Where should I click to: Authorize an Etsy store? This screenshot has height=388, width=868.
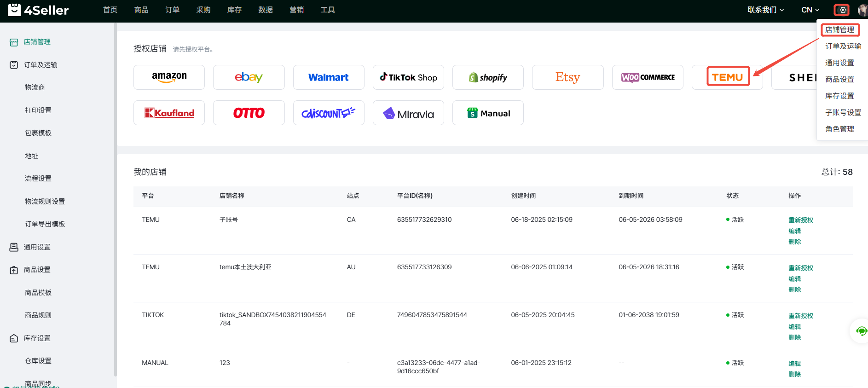567,77
